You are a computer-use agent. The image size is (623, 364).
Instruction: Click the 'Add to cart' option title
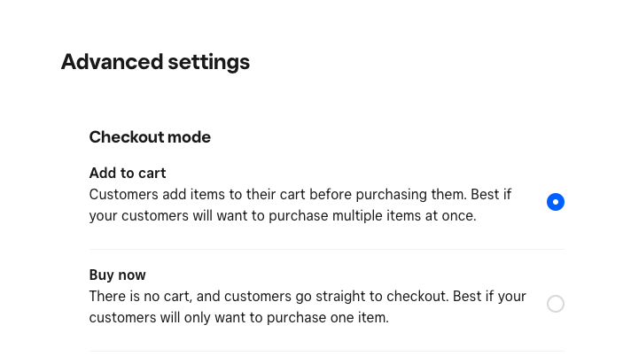click(x=128, y=173)
